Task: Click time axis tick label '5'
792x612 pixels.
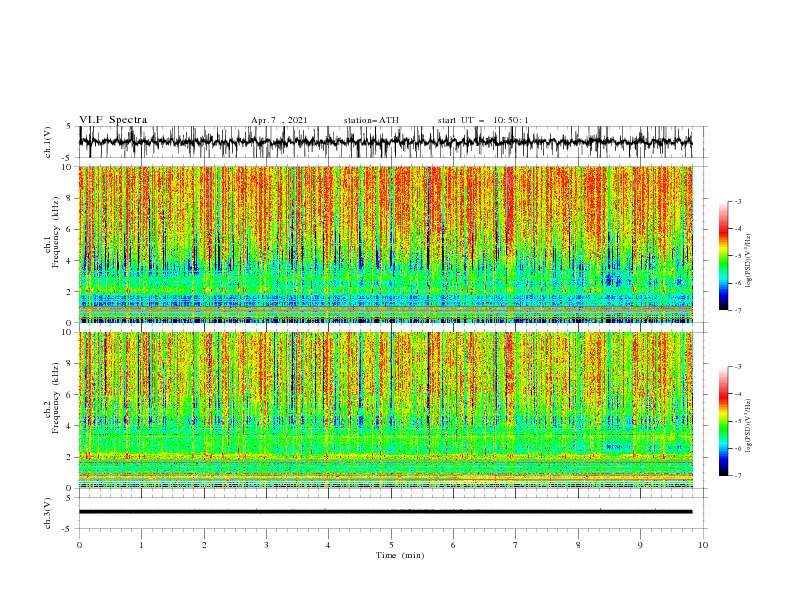Action: [391, 545]
